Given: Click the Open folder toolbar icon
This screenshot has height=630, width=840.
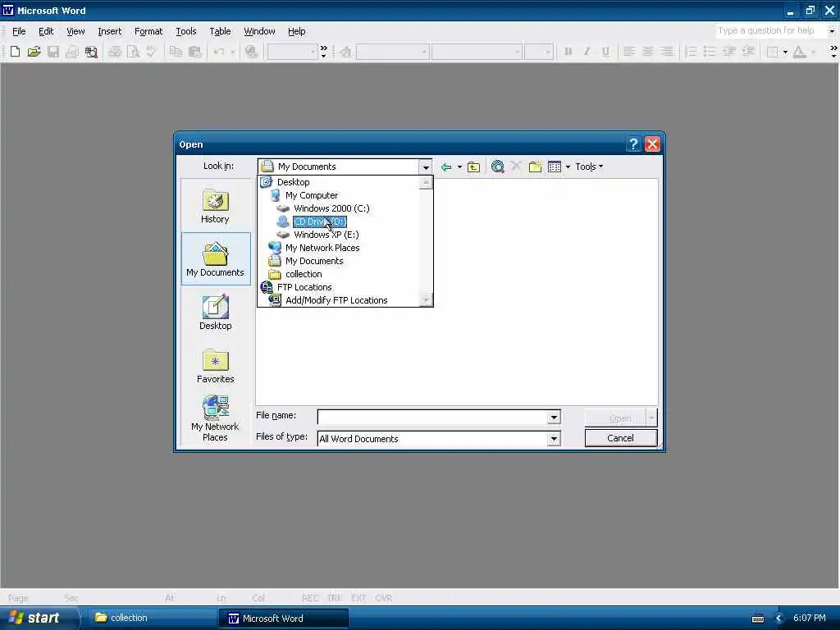Looking at the screenshot, I should click(x=34, y=52).
